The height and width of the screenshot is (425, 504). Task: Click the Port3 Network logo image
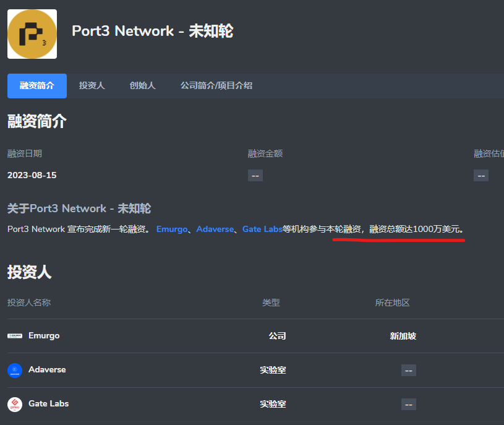click(x=32, y=34)
